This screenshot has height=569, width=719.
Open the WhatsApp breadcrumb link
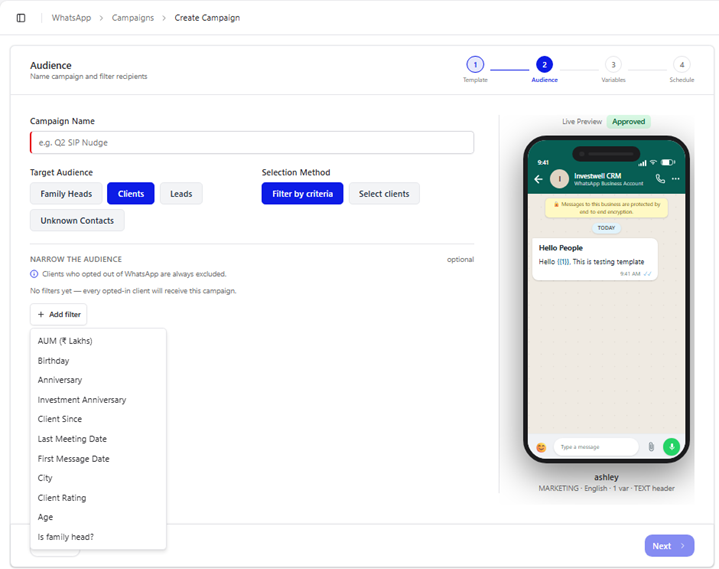coord(71,18)
